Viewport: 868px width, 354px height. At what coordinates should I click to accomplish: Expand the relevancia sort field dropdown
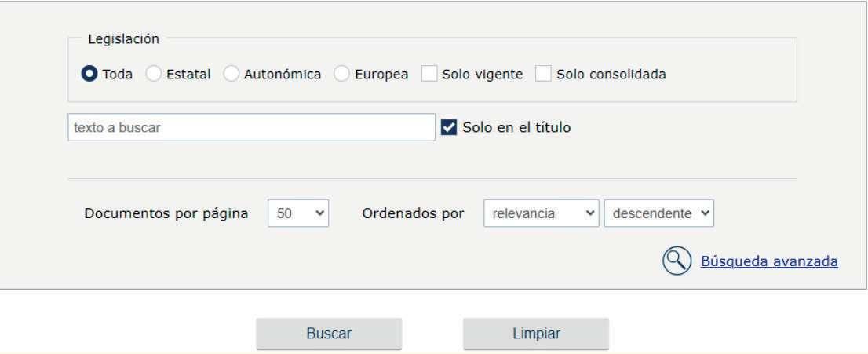pyautogui.click(x=542, y=213)
